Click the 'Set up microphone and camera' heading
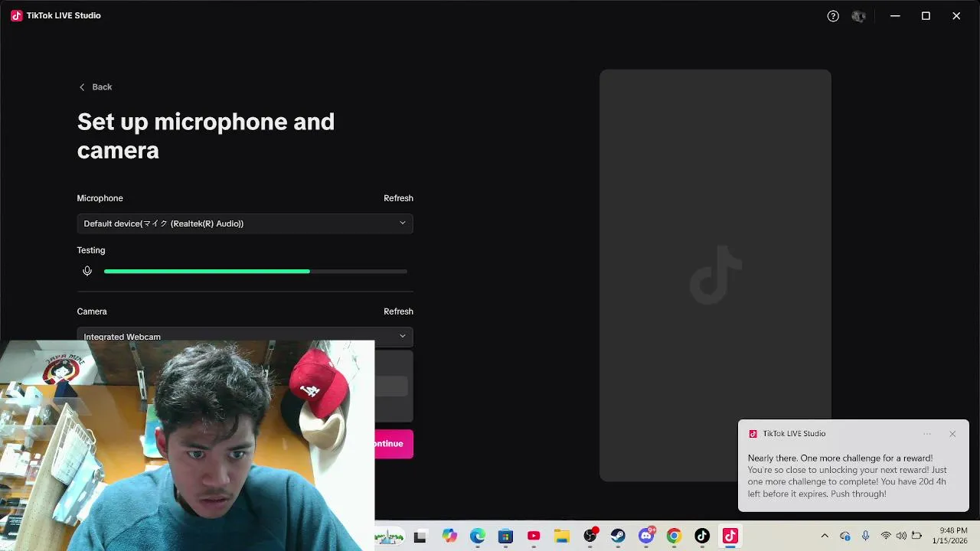Image resolution: width=980 pixels, height=551 pixels. pyautogui.click(x=206, y=135)
